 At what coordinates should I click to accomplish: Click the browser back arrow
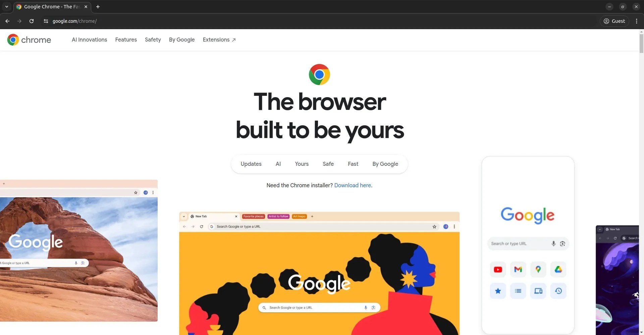7,21
